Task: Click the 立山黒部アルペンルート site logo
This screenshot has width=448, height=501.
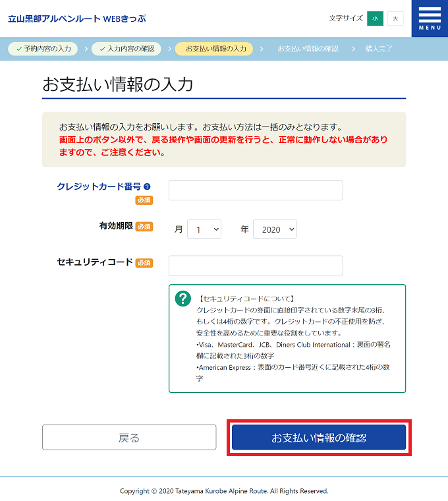Action: tap(76, 18)
